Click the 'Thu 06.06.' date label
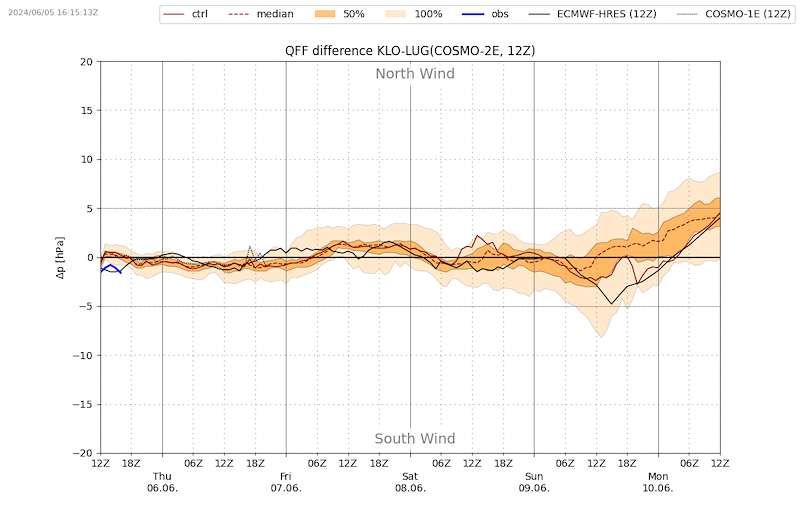Image resolution: width=800 pixels, height=509 pixels. (x=162, y=482)
